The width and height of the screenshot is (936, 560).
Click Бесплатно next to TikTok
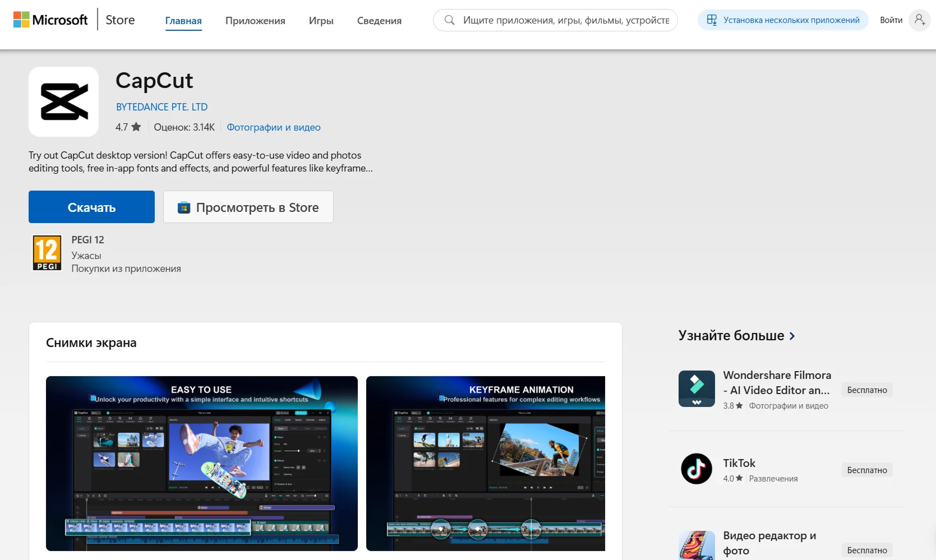866,470
